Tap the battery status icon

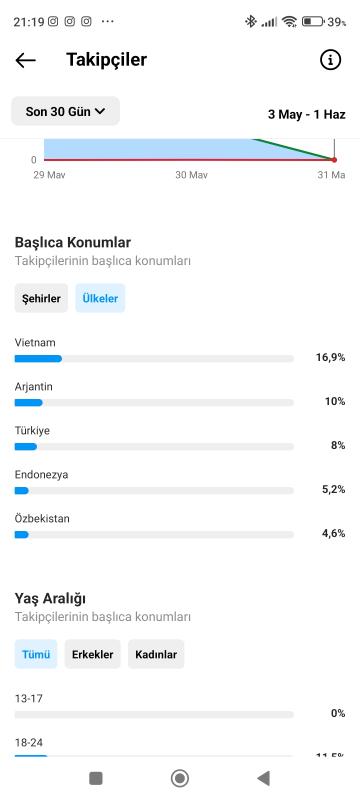[x=313, y=21]
